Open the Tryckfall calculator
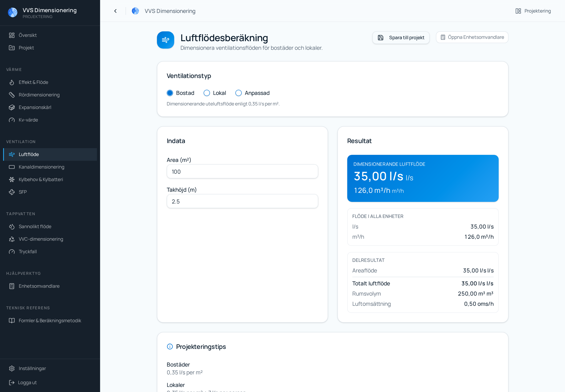Screen dimensions: 565x392 (x=50, y=251)
